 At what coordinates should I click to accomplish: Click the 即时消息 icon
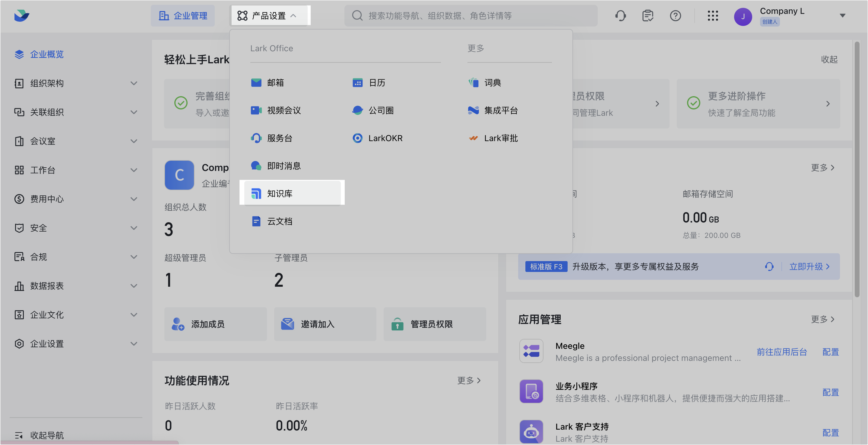(256, 166)
